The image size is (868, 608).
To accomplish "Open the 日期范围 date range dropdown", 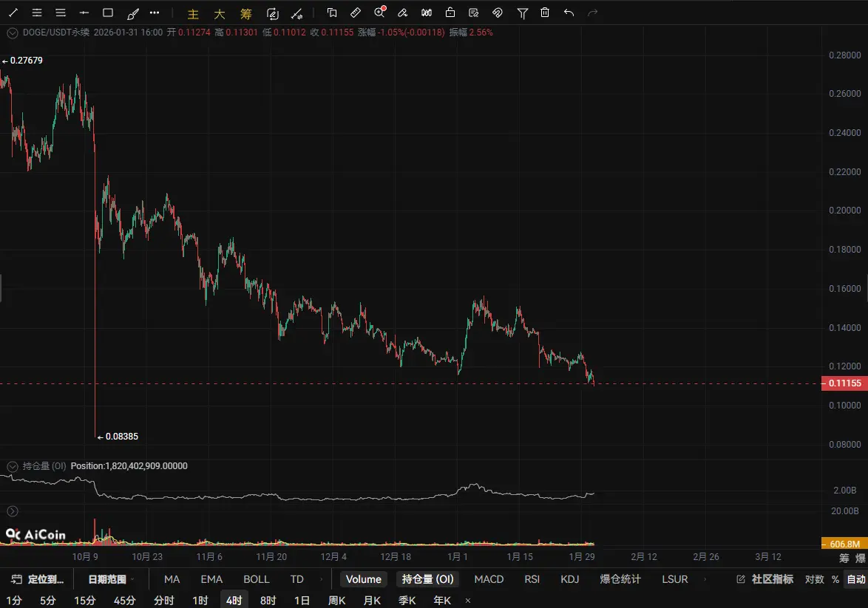I will pyautogui.click(x=111, y=579).
